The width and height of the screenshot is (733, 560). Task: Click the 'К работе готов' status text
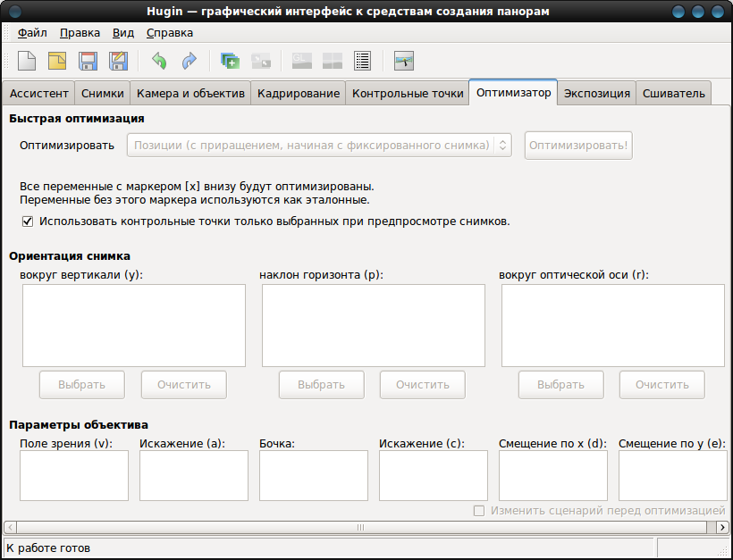pyautogui.click(x=48, y=547)
